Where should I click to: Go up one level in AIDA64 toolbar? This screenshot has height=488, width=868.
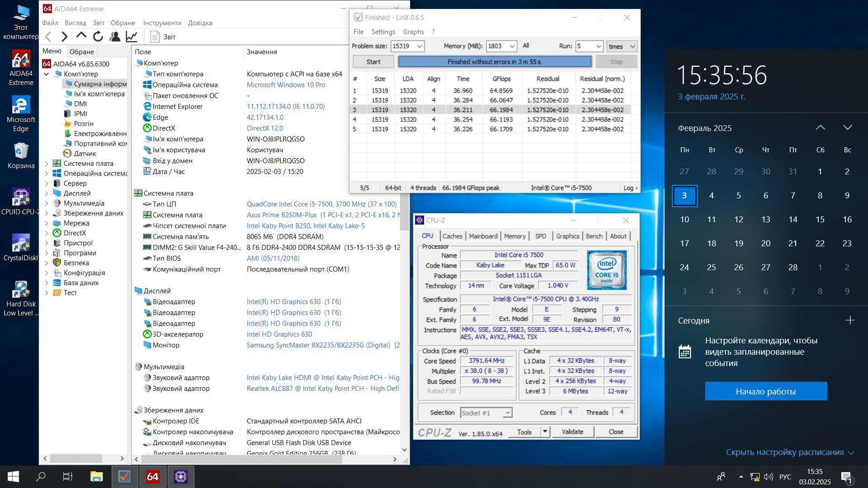pyautogui.click(x=81, y=36)
